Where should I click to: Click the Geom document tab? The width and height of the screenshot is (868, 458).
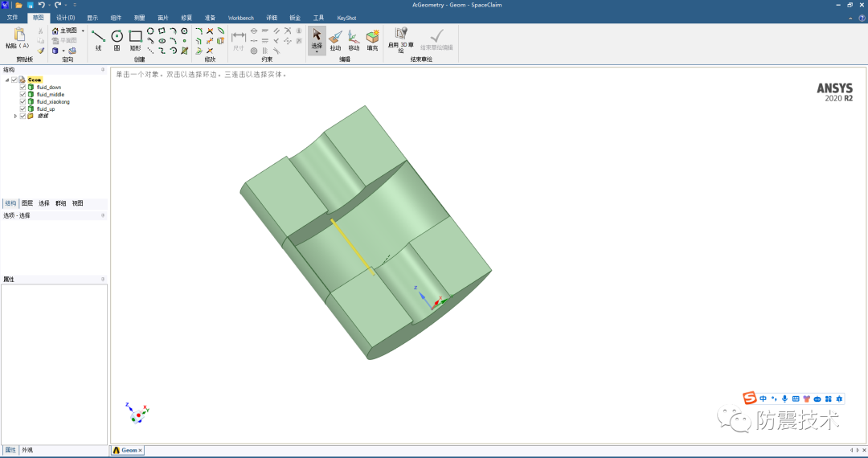point(129,450)
